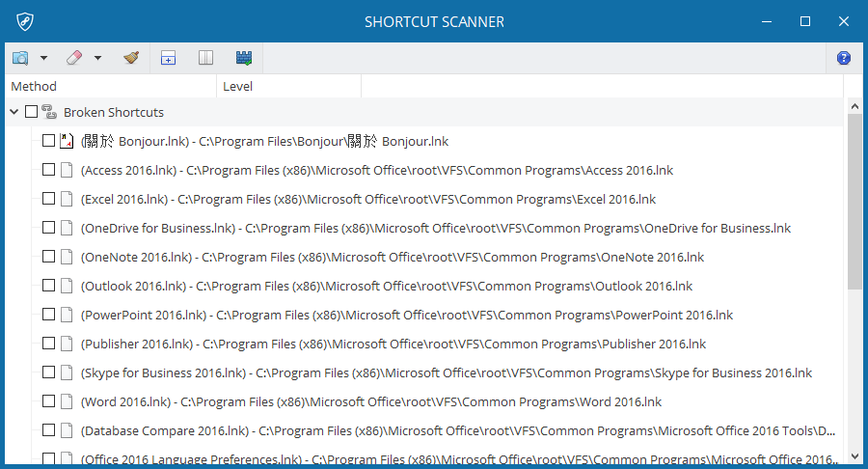This screenshot has height=469, width=868.
Task: Click the PowerPoint 2016.lnk file icon
Action: [x=67, y=314]
